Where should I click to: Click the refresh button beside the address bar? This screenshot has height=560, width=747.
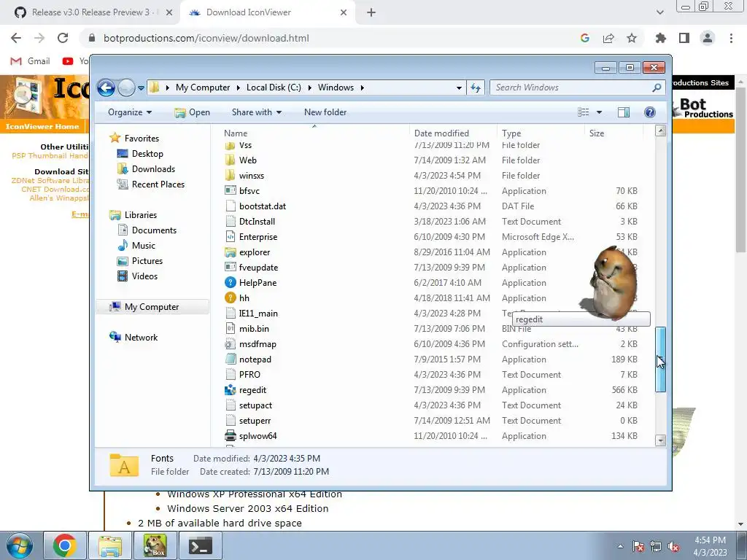[x=476, y=87]
